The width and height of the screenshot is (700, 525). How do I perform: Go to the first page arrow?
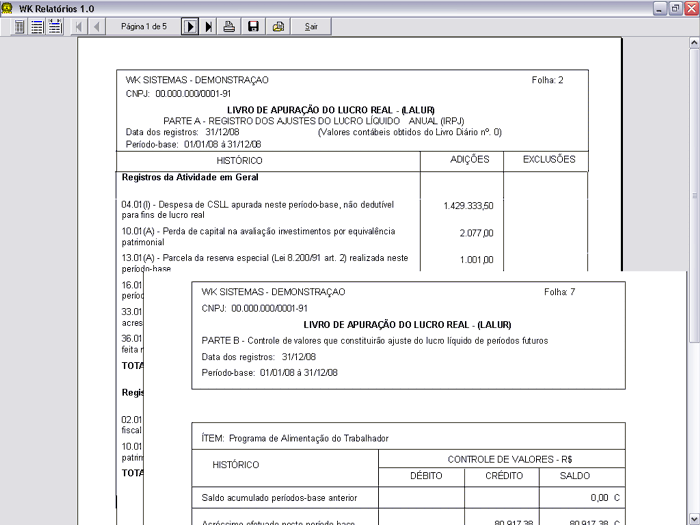point(80,27)
